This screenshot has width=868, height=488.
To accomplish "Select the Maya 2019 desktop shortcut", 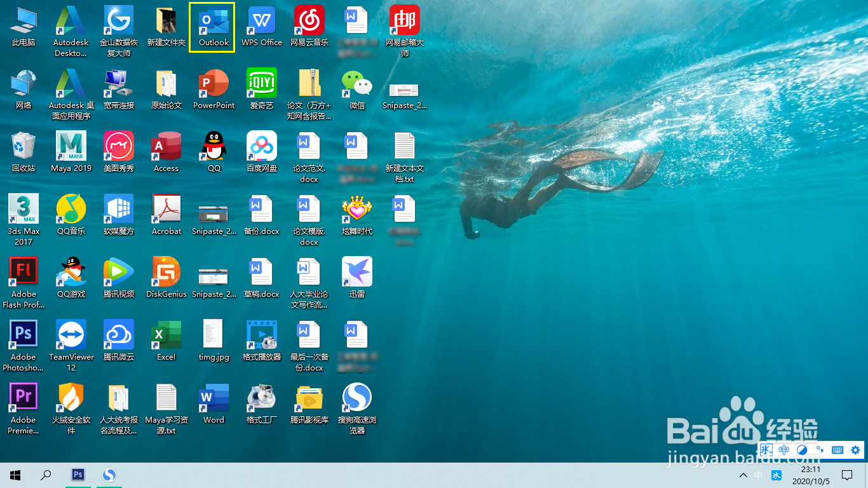I will [71, 152].
